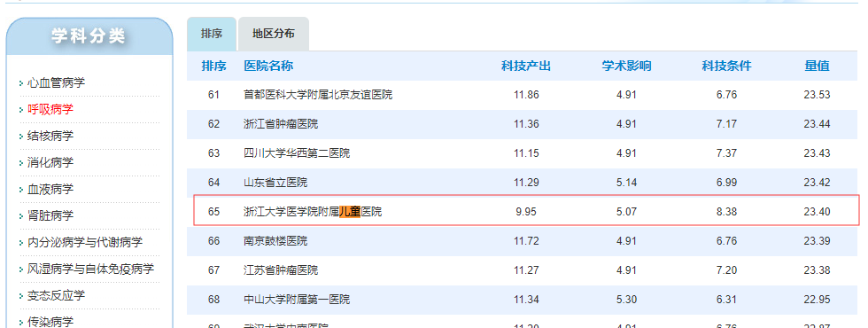
Task: Open 风湿病学与自体免疫病学 category
Action: 90,269
